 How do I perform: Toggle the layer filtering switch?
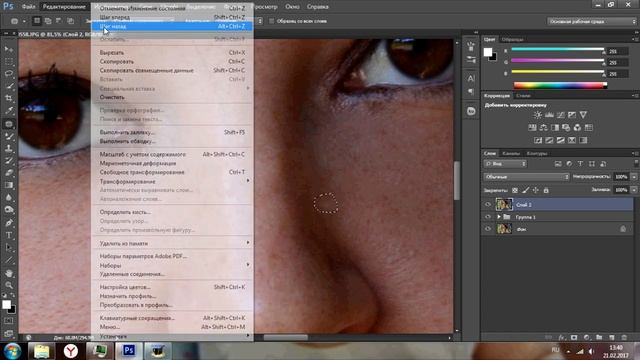(636, 164)
